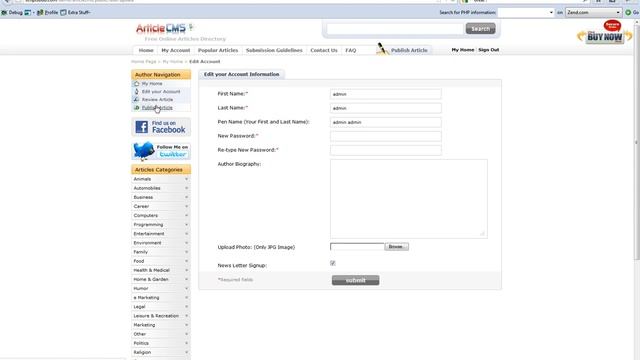
Task: Open the FAQ menu item
Action: click(351, 50)
